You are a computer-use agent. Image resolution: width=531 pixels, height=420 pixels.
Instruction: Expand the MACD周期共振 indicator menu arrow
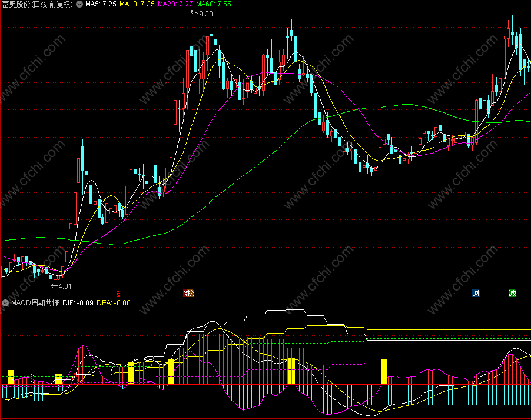coord(5,303)
